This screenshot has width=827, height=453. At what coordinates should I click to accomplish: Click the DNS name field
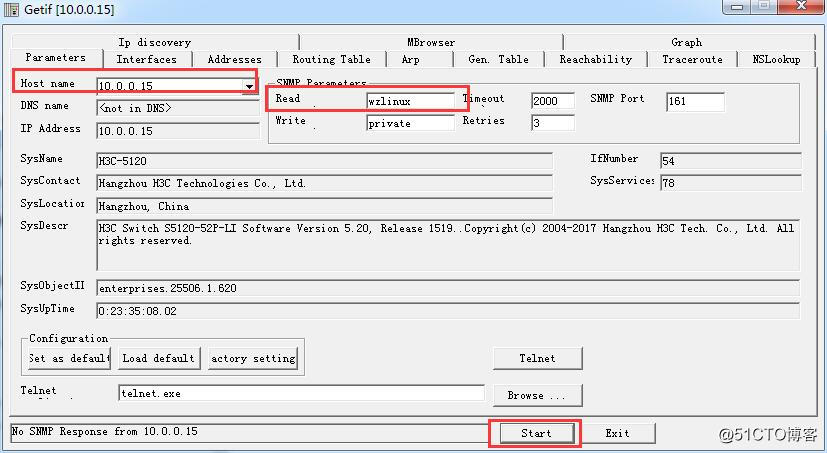pyautogui.click(x=178, y=108)
